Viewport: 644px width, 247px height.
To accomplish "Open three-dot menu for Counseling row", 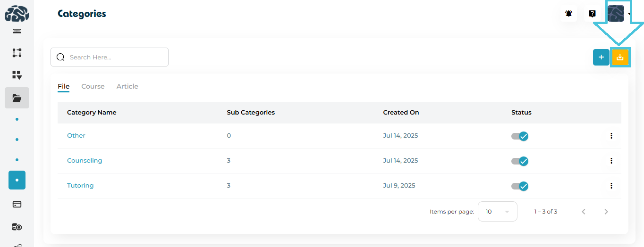I will tap(611, 161).
